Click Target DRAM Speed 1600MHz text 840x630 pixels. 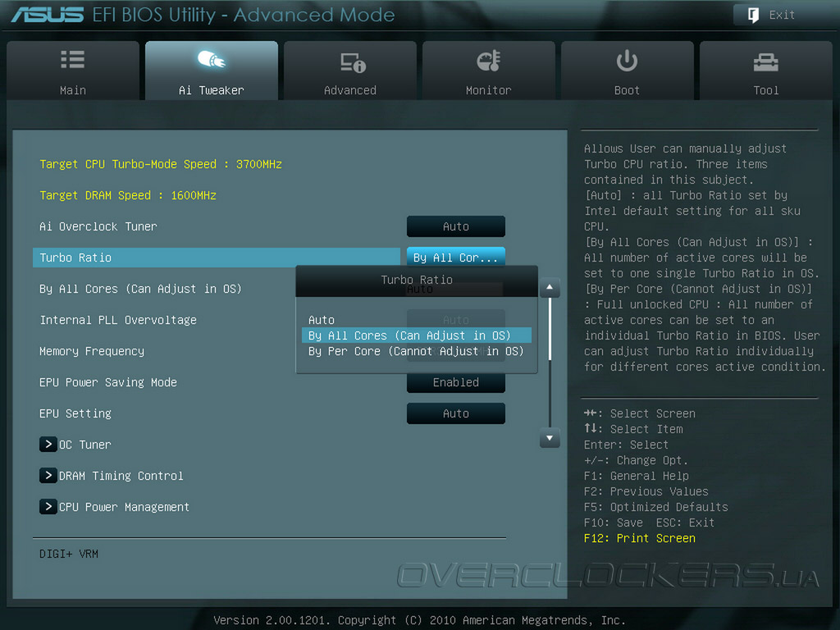click(128, 195)
